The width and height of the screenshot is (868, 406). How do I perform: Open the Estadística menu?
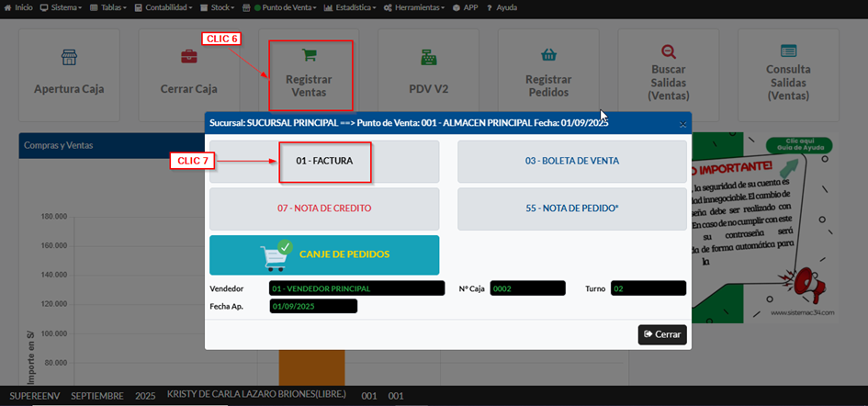point(351,6)
